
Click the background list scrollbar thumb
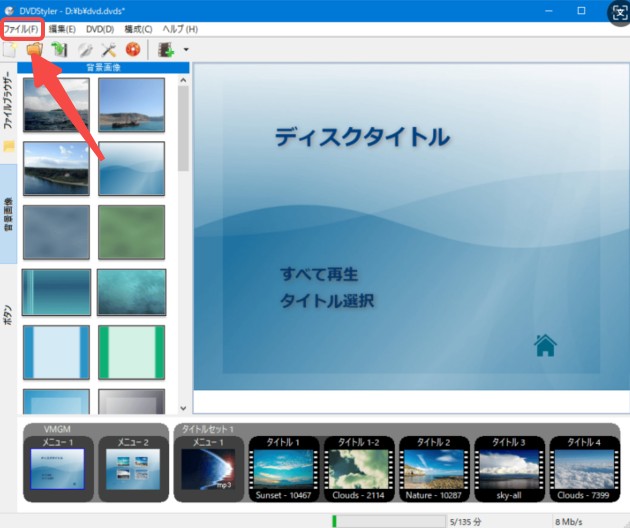[x=183, y=129]
